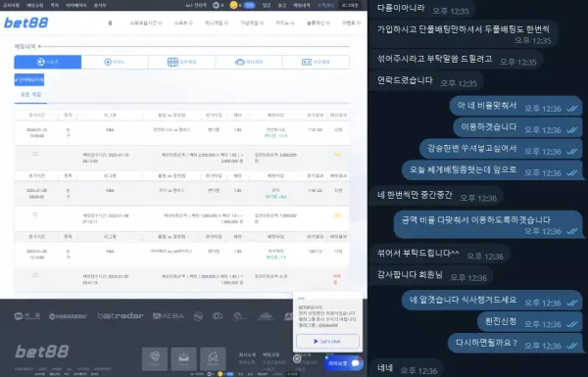
Task: Click the Betradar provider logo
Action: click(x=121, y=316)
